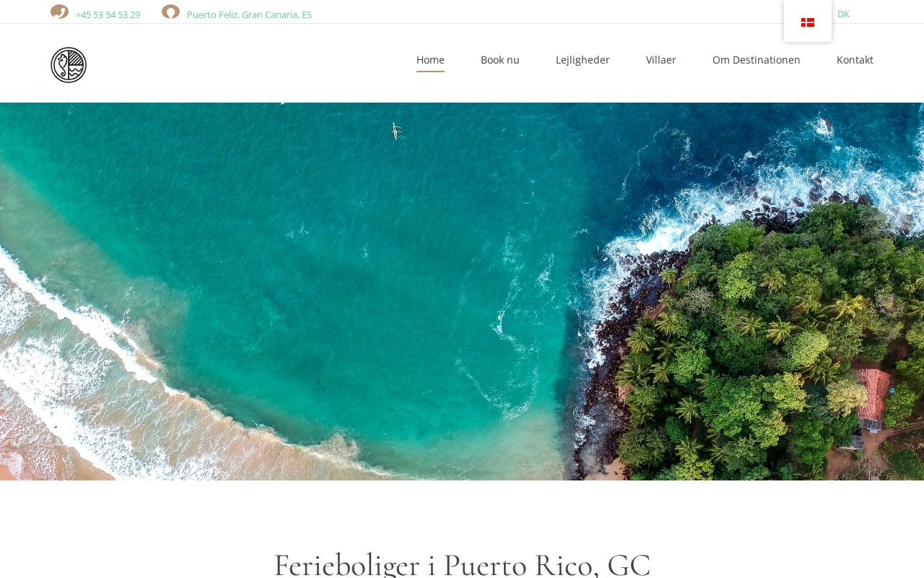The width and height of the screenshot is (924, 578).
Task: Navigate to the Kontakt page
Action: coord(855,60)
